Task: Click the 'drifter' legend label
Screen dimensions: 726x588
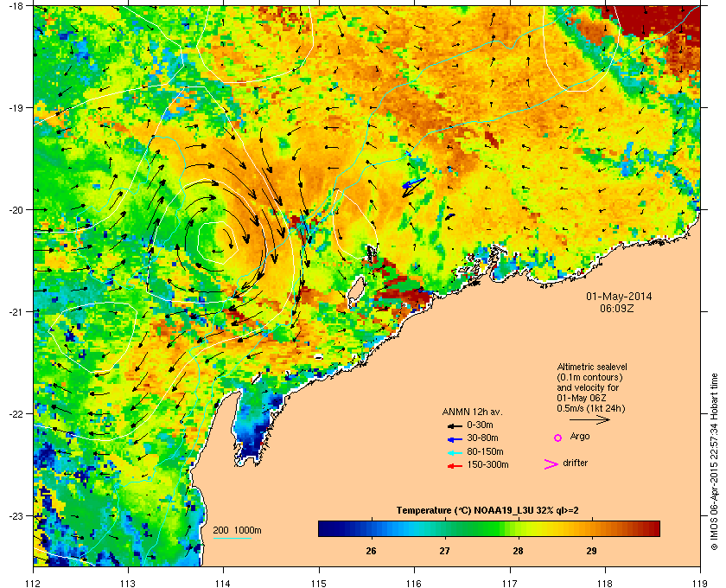Action: pos(575,463)
